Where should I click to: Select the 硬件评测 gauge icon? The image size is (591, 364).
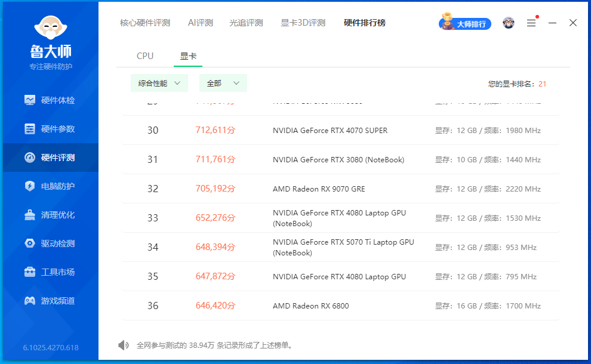click(x=30, y=158)
